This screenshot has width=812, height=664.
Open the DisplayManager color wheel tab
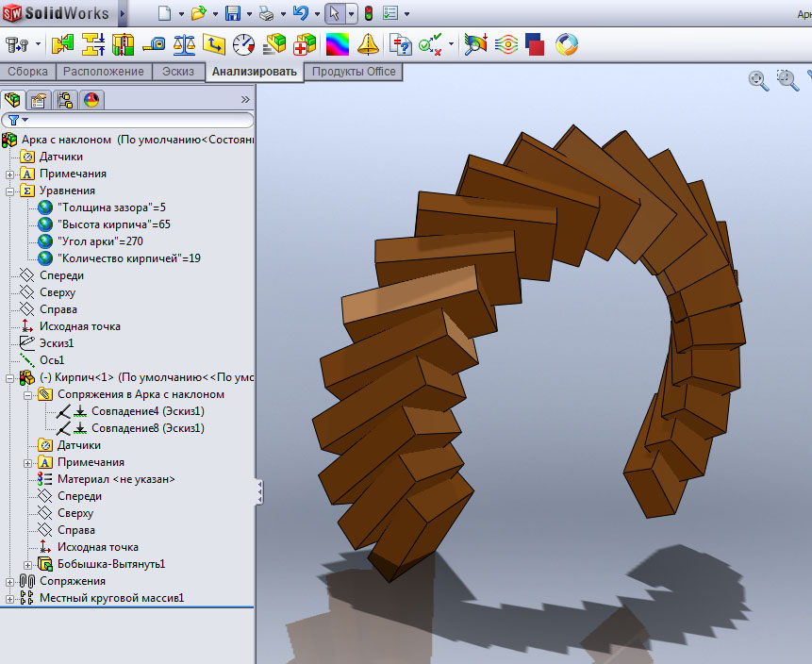[91, 99]
